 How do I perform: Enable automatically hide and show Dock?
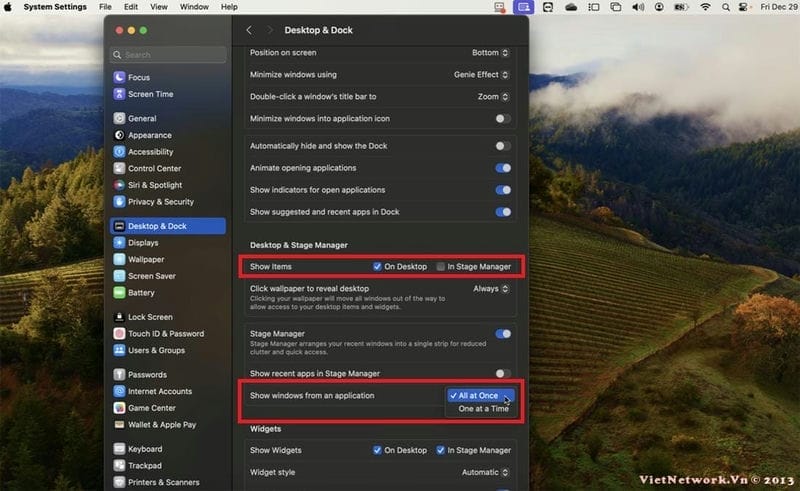coord(503,146)
